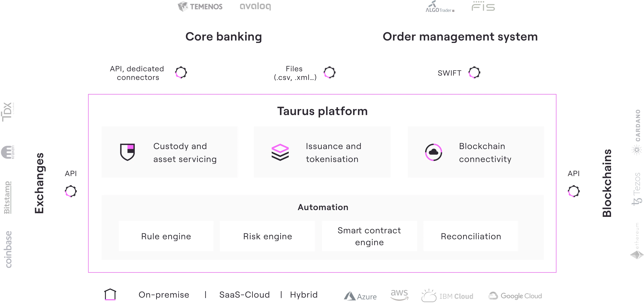Click the Risk engine box
Viewport: 644px width, 303px height.
pos(267,236)
